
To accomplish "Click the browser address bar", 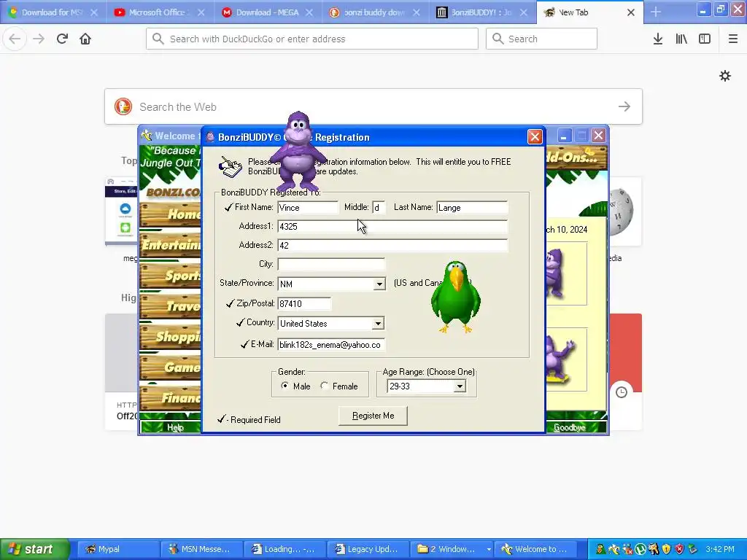I will [312, 39].
